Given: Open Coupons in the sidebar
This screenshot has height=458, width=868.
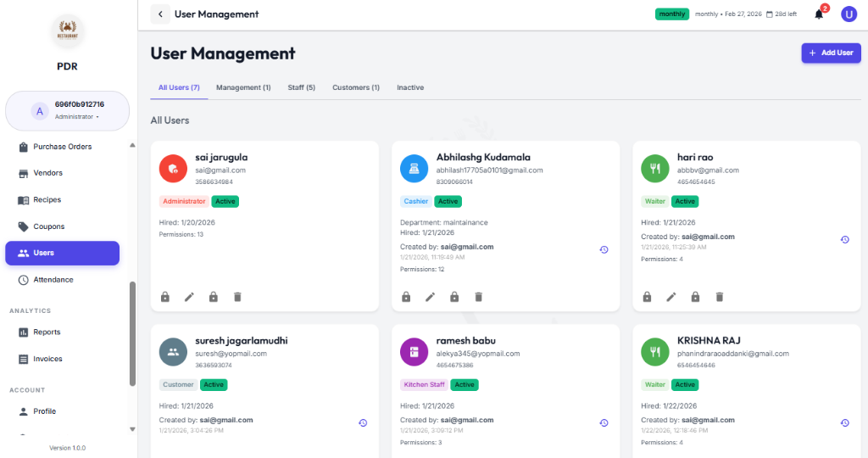Looking at the screenshot, I should [62, 226].
